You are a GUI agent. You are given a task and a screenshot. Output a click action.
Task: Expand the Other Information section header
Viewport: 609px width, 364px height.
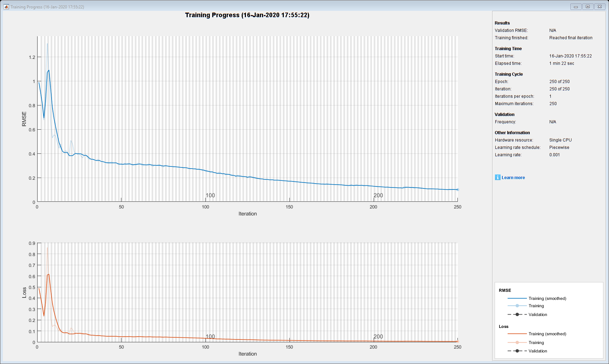[512, 132]
